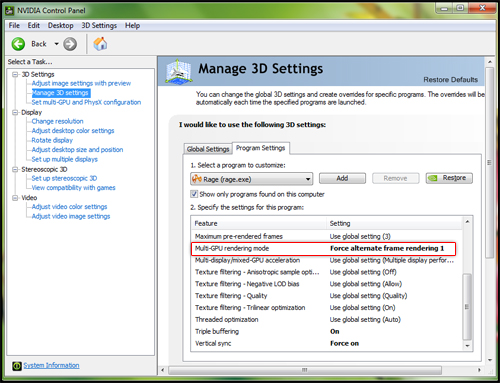Click the Setting column header

tap(394, 223)
